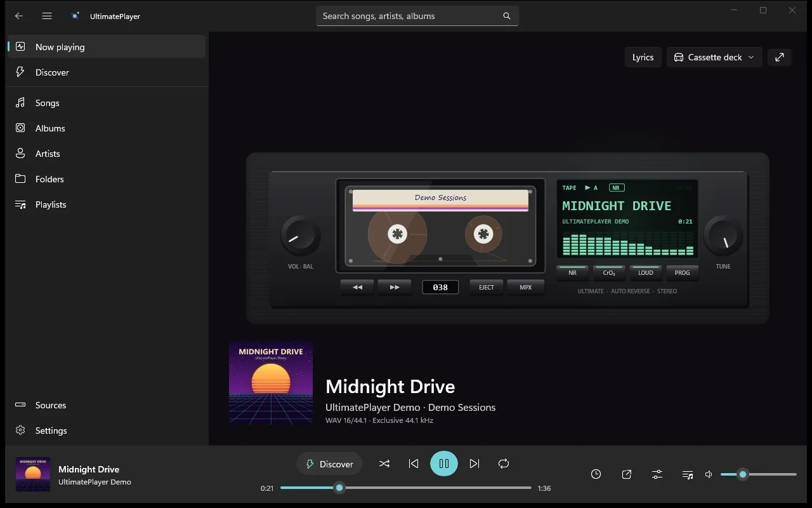The height and width of the screenshot is (508, 812).
Task: Click the cassette fast-forward button
Action: tap(395, 287)
